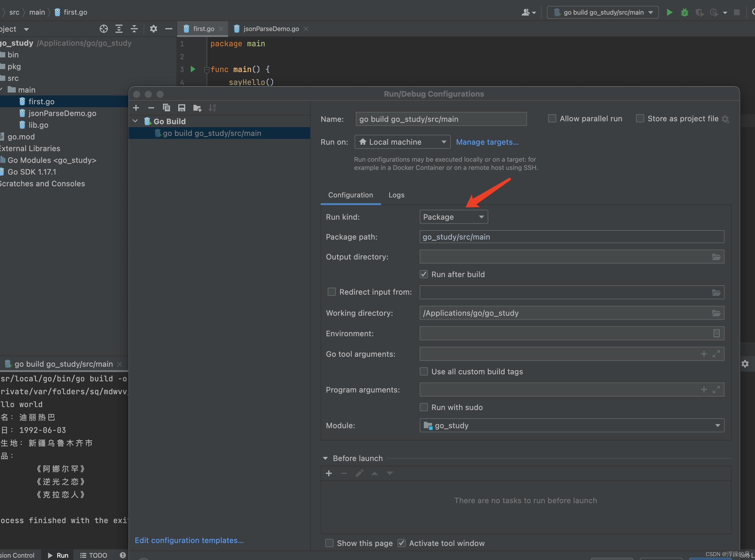The width and height of the screenshot is (755, 560).
Task: Enable Allow parallel run checkbox
Action: click(552, 119)
